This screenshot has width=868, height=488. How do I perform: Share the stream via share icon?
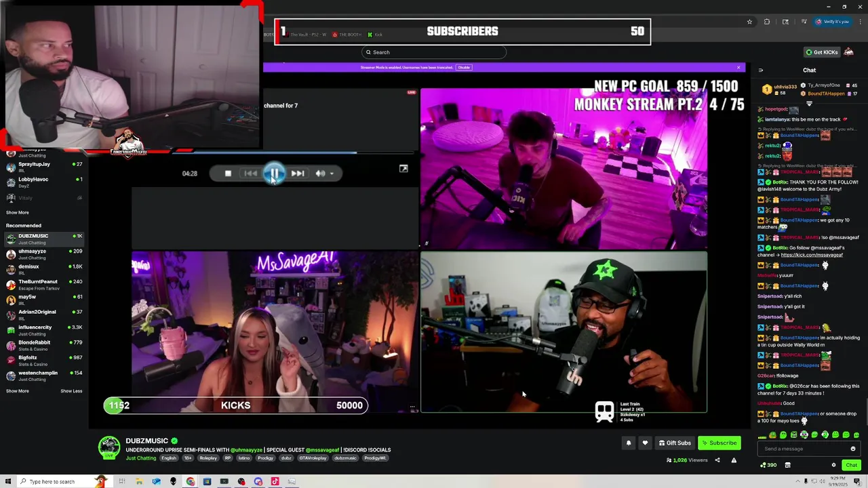point(717,460)
